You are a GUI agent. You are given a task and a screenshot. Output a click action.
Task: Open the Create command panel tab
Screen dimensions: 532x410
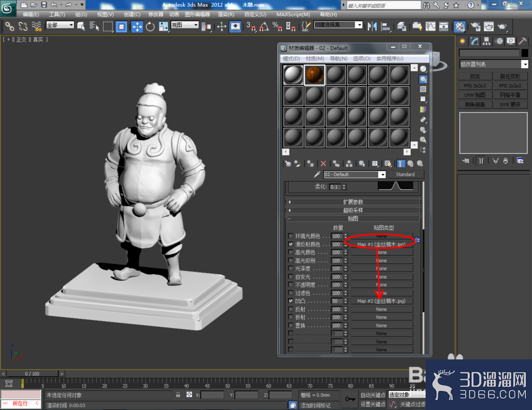[x=462, y=41]
